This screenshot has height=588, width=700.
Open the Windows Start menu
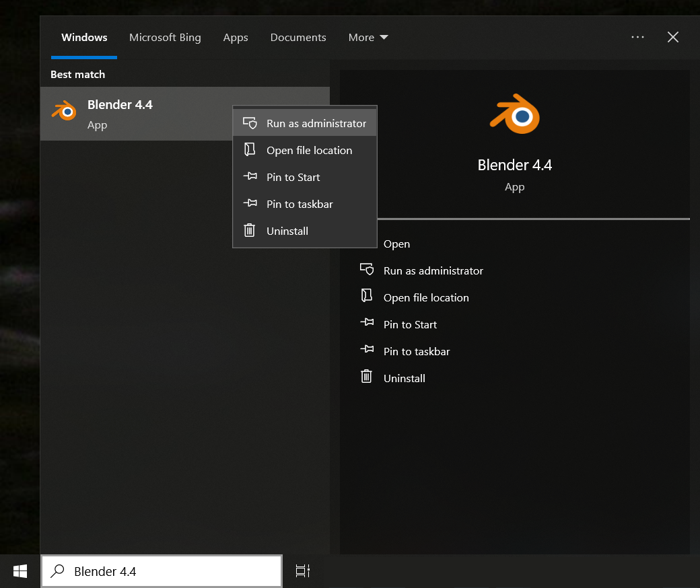(x=20, y=571)
